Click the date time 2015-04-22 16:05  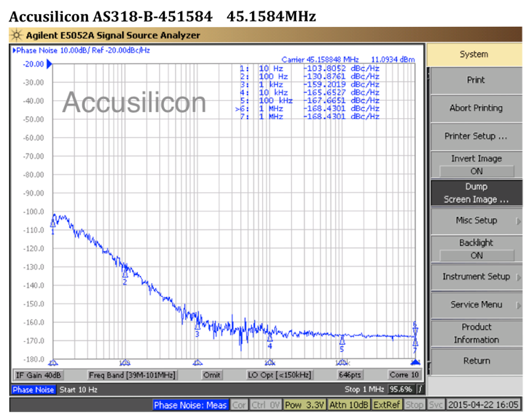click(x=483, y=405)
